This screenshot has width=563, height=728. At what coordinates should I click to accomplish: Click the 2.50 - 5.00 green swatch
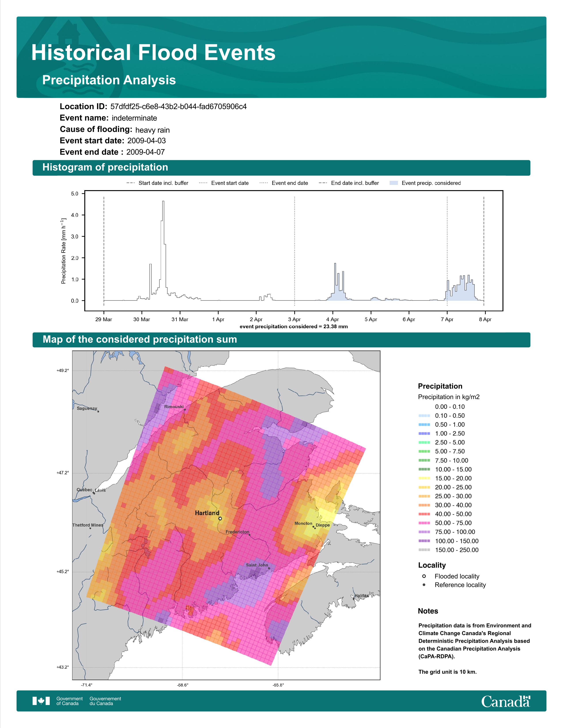pyautogui.click(x=424, y=442)
